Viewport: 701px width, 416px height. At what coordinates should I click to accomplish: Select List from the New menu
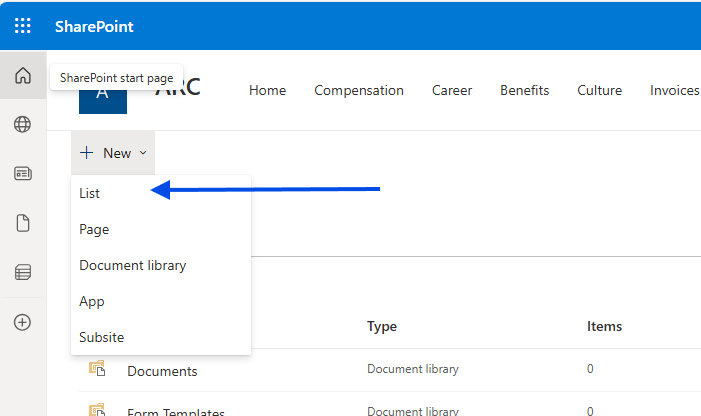(90, 193)
